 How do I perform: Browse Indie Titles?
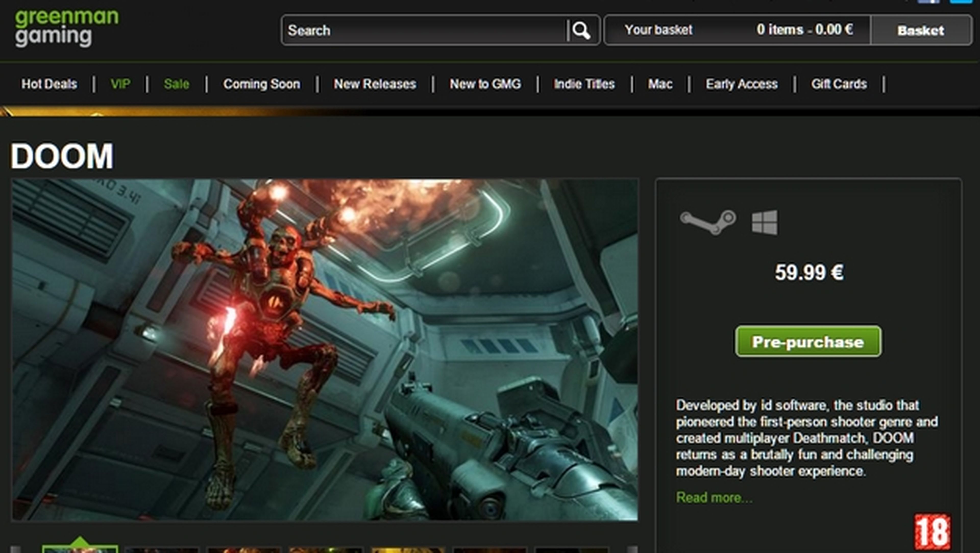584,84
